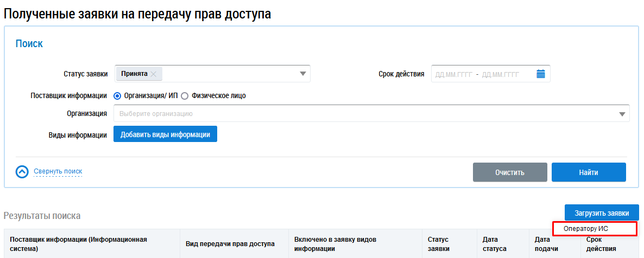Open the "Организация" dropdown arrow
The height and width of the screenshot is (258, 644).
tap(622, 114)
